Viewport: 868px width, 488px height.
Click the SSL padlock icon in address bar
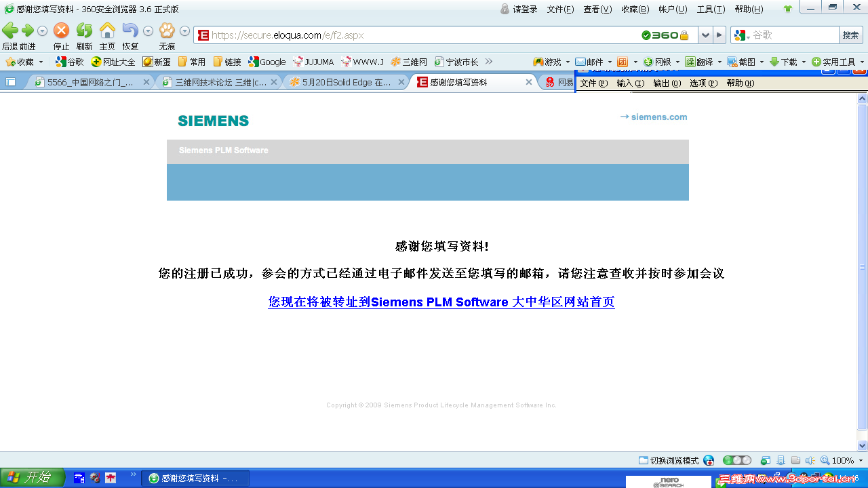coord(684,35)
